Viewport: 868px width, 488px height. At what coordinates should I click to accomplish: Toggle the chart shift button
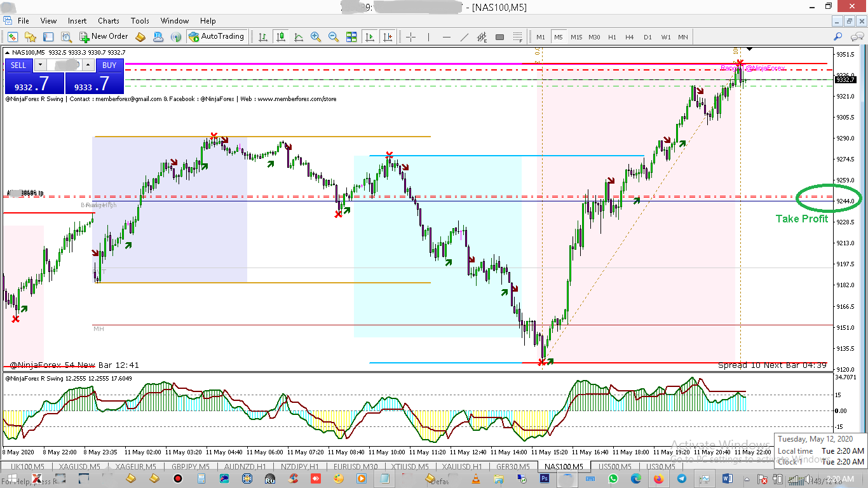point(387,37)
